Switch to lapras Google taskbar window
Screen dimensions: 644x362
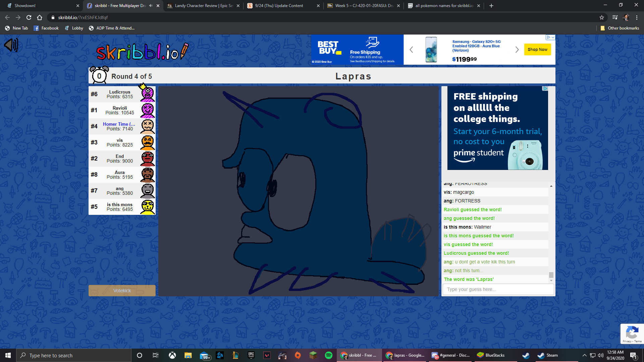pos(405,355)
